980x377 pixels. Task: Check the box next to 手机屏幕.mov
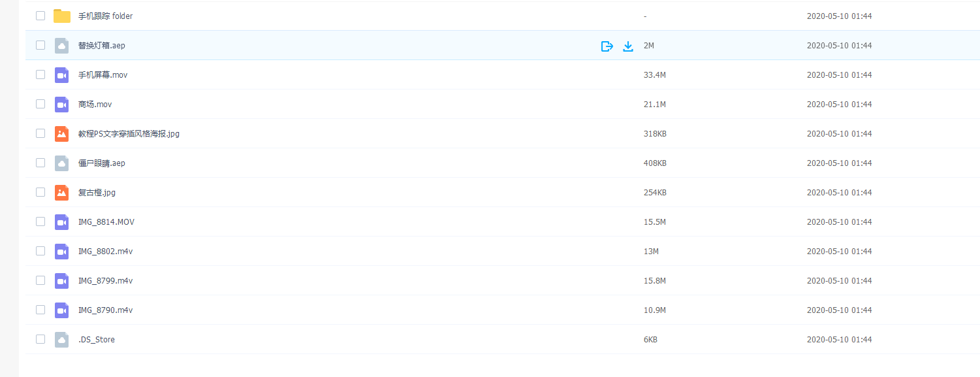40,74
